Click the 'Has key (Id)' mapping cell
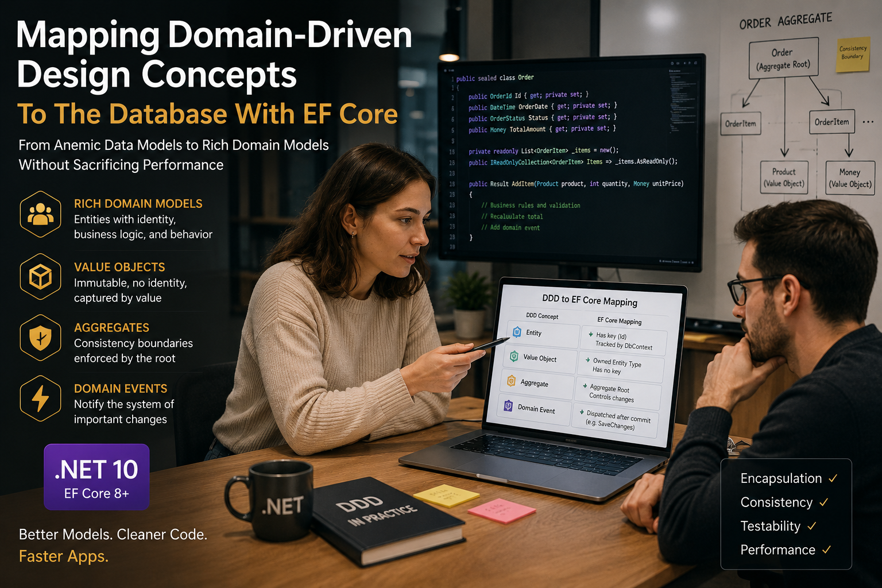Viewport: 882px width, 588px height. (623, 341)
